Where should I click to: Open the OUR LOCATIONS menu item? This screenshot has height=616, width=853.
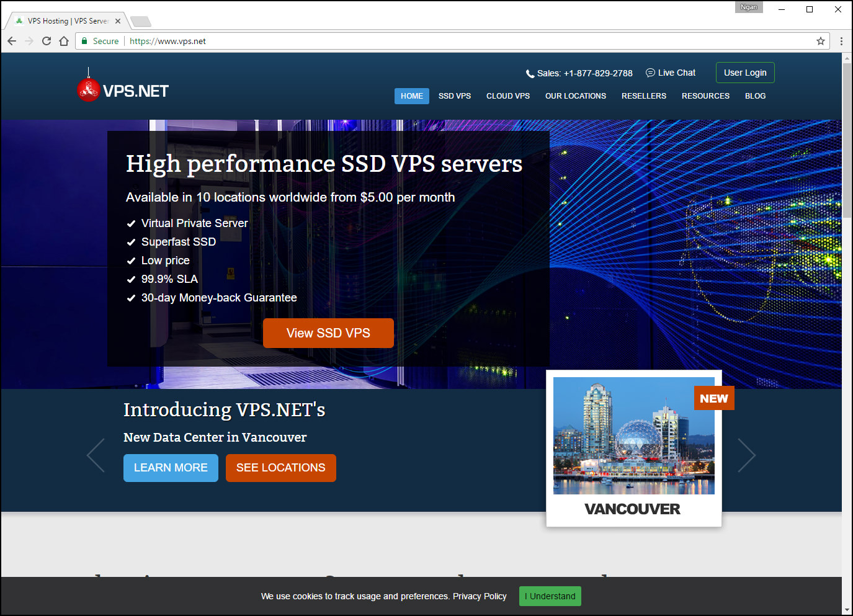point(576,96)
